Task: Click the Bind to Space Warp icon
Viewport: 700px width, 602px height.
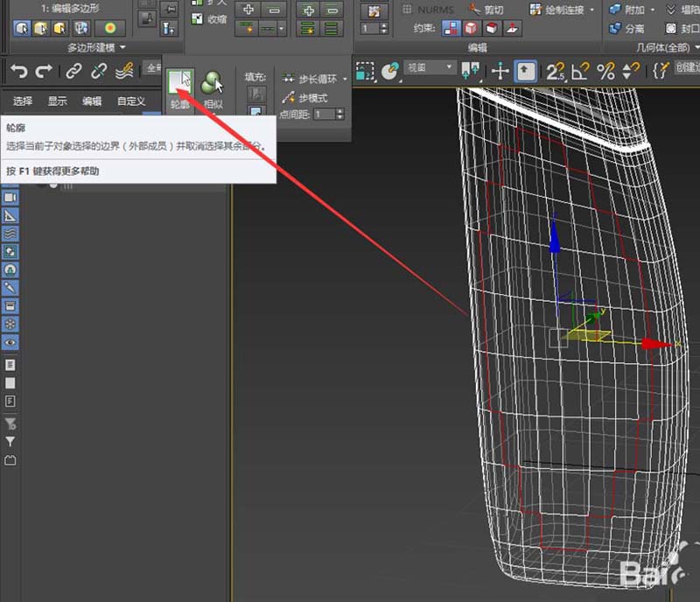Action: [x=126, y=71]
